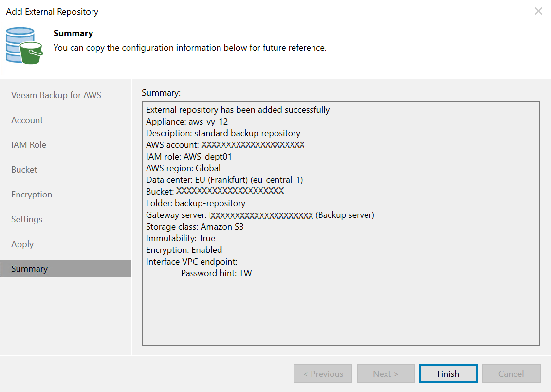Go to the Account step

point(27,120)
